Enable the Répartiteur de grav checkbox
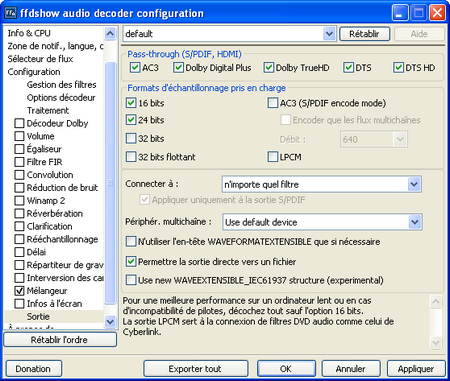 tap(19, 265)
